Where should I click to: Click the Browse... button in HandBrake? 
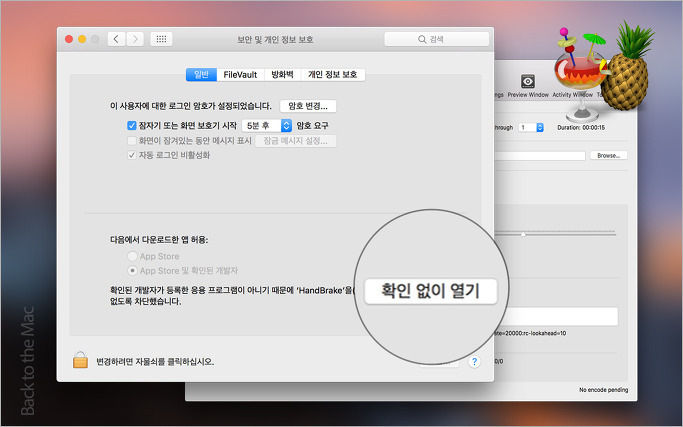point(609,156)
